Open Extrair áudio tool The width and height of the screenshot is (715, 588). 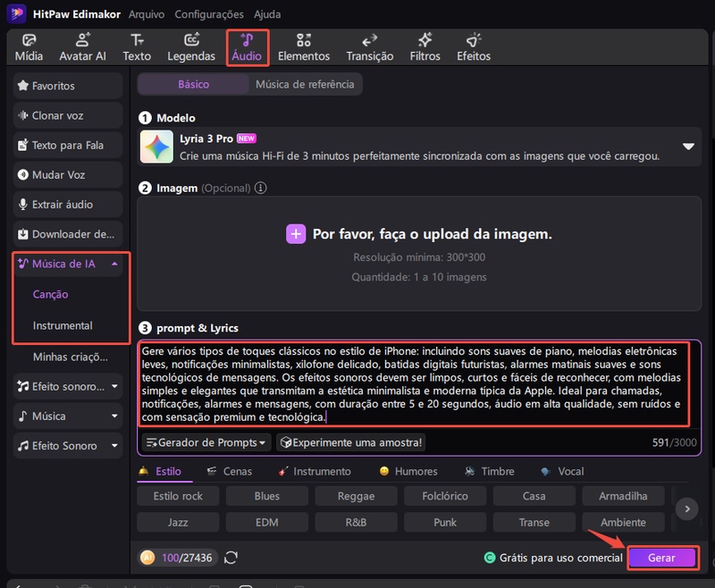tap(68, 205)
